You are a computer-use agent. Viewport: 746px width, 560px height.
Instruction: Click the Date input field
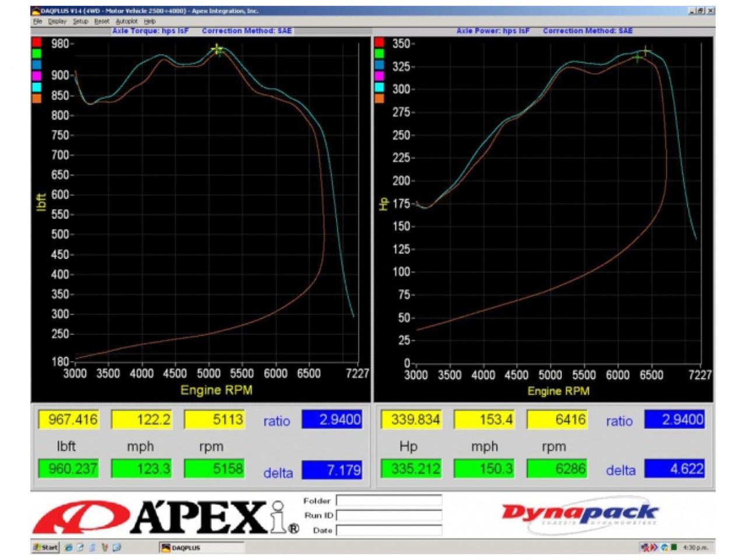[388, 530]
